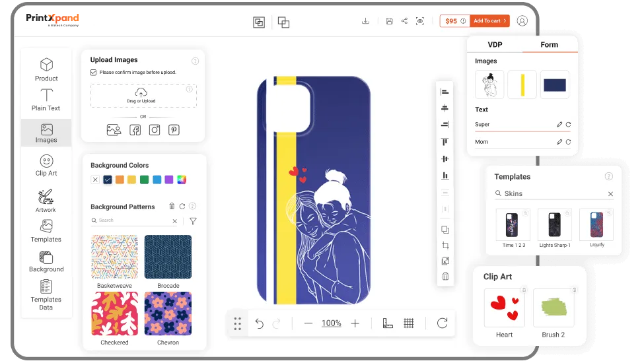Select the orange background color

[120, 180]
